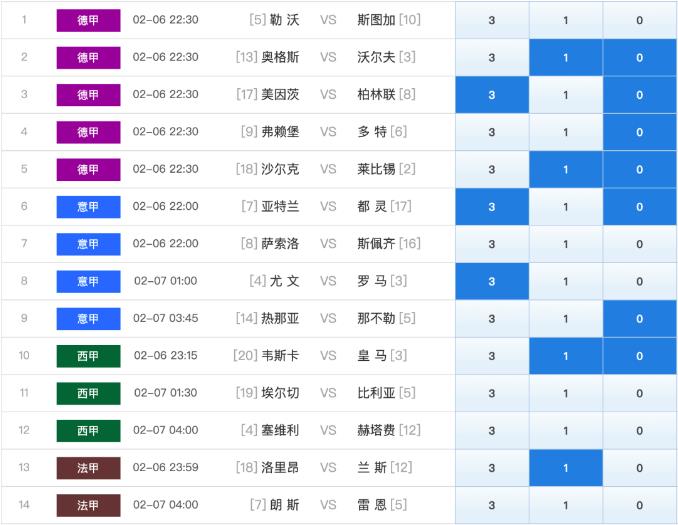Pick 1 for 尤文 vs 罗马
Screen dimensions: 678x525
566,281
